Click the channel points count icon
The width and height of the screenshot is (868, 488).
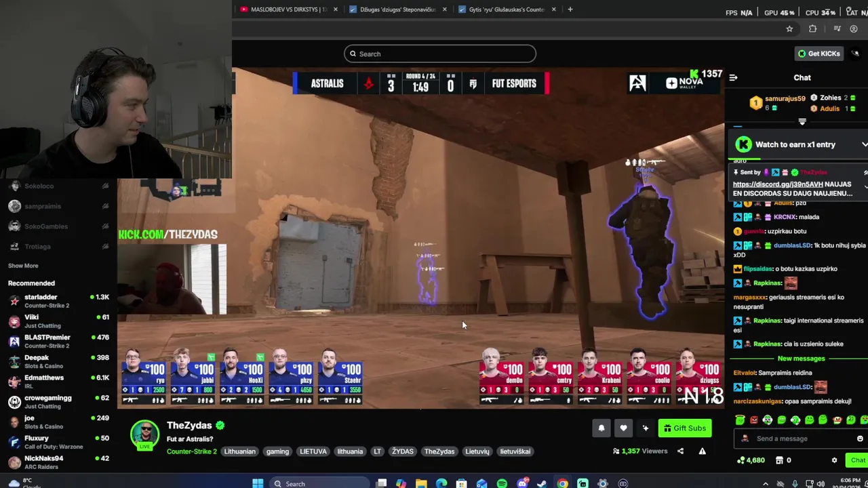(x=741, y=460)
